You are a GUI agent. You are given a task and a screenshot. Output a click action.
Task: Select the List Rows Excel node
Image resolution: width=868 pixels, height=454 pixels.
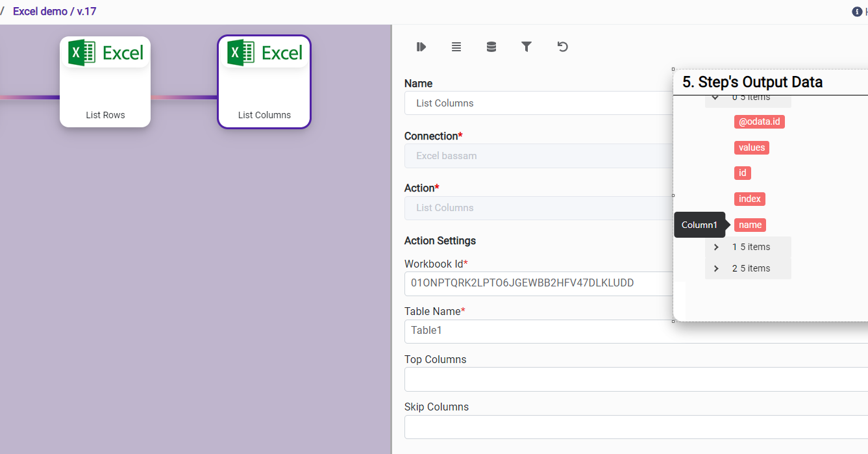[105, 82]
